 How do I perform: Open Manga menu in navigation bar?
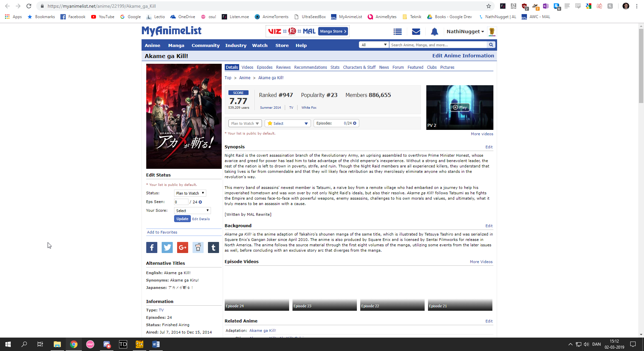tap(176, 45)
